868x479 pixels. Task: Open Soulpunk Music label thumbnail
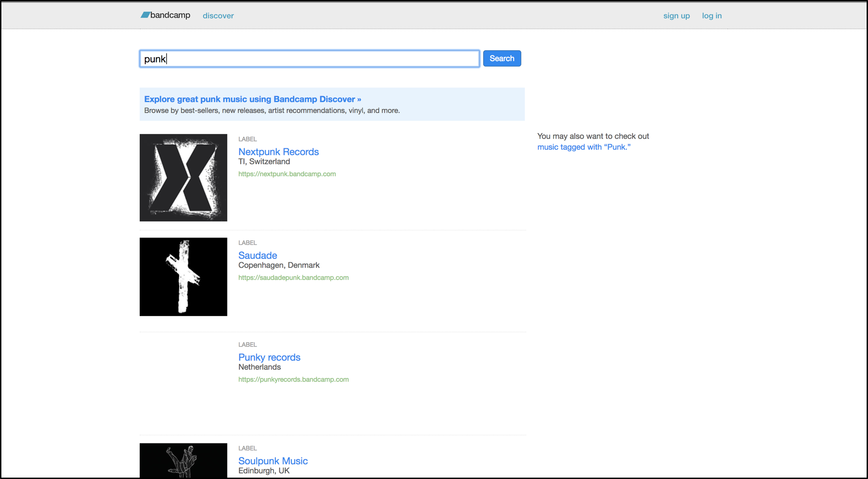click(184, 460)
